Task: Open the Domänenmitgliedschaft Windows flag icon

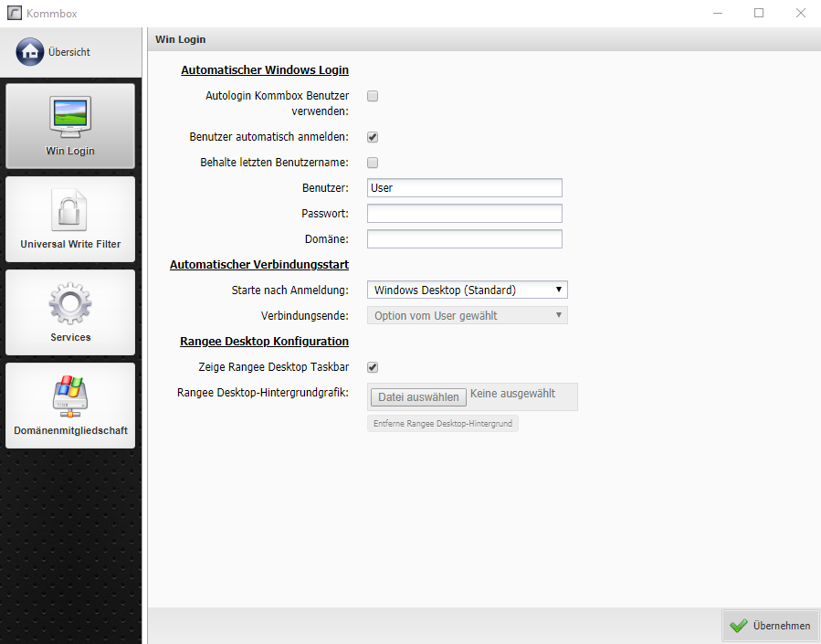Action: [x=70, y=396]
